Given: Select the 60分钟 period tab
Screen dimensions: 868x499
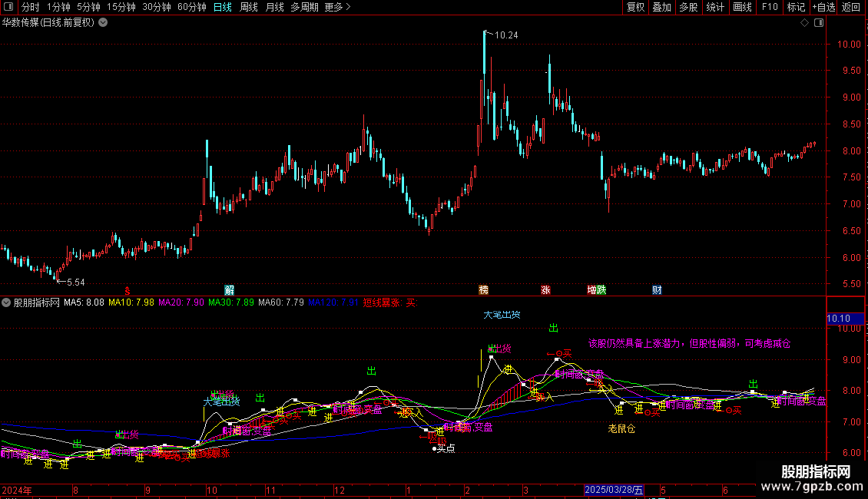Looking at the screenshot, I should (x=192, y=7).
